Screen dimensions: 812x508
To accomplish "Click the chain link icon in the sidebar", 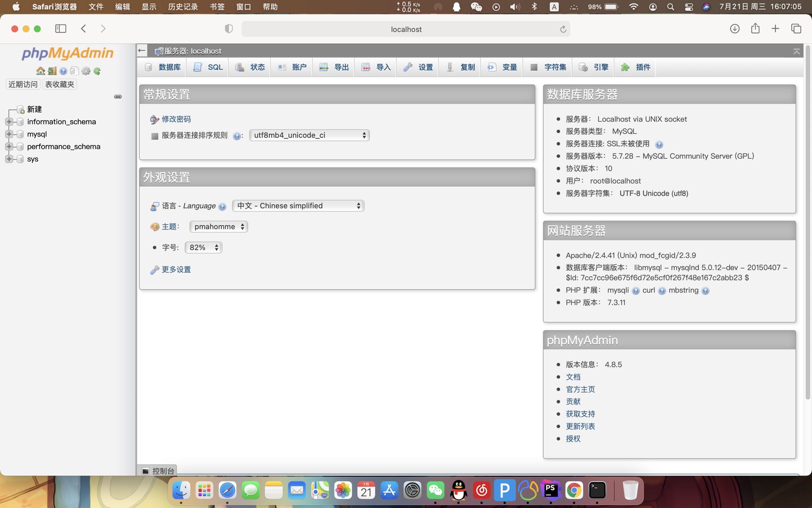I will (118, 96).
